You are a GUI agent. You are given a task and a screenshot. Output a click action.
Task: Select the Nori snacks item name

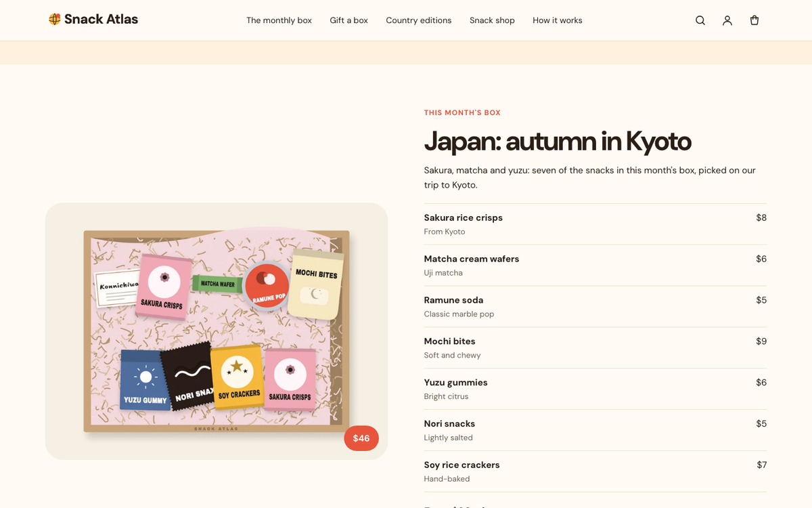click(449, 424)
